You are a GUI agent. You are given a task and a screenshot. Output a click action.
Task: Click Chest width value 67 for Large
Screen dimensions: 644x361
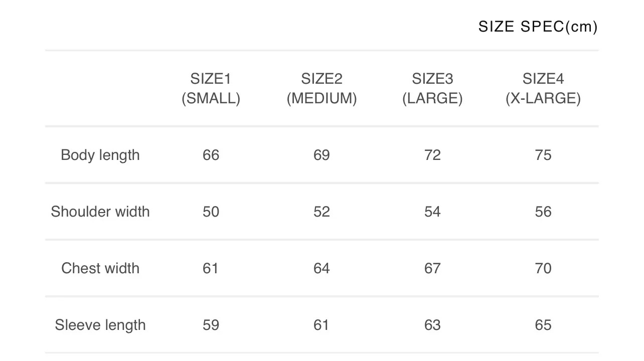(432, 268)
